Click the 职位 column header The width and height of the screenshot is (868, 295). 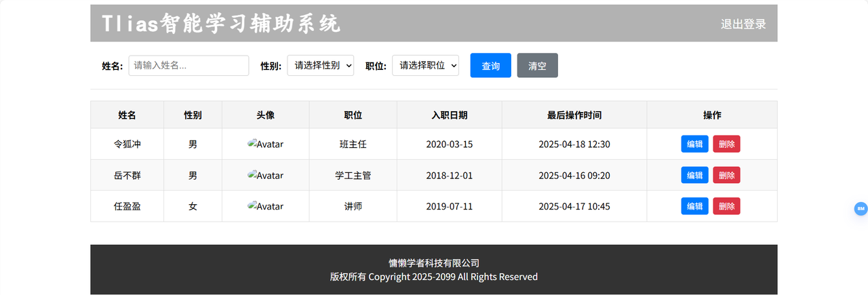click(353, 115)
